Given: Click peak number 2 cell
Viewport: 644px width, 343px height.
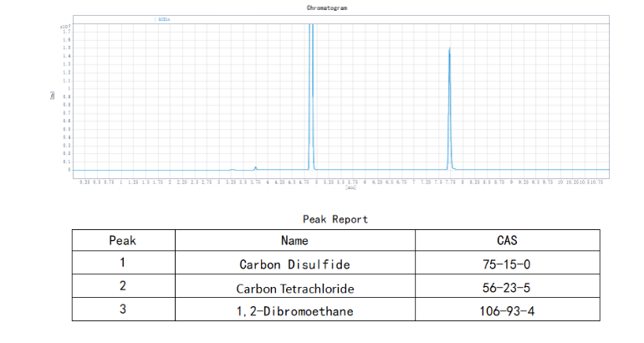Looking at the screenshot, I should point(122,286).
